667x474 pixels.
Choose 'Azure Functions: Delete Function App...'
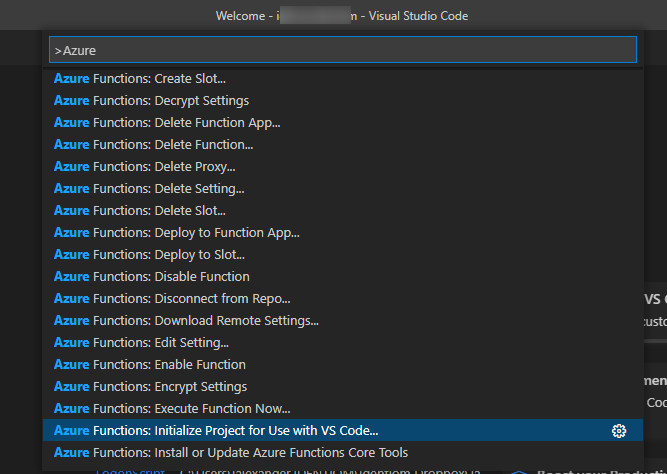[x=342, y=123]
